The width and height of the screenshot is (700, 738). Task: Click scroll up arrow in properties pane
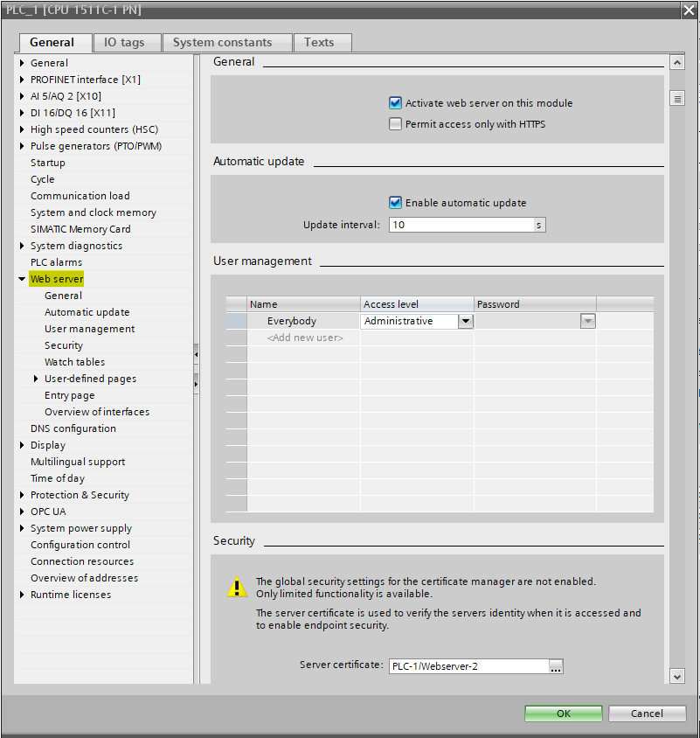676,63
